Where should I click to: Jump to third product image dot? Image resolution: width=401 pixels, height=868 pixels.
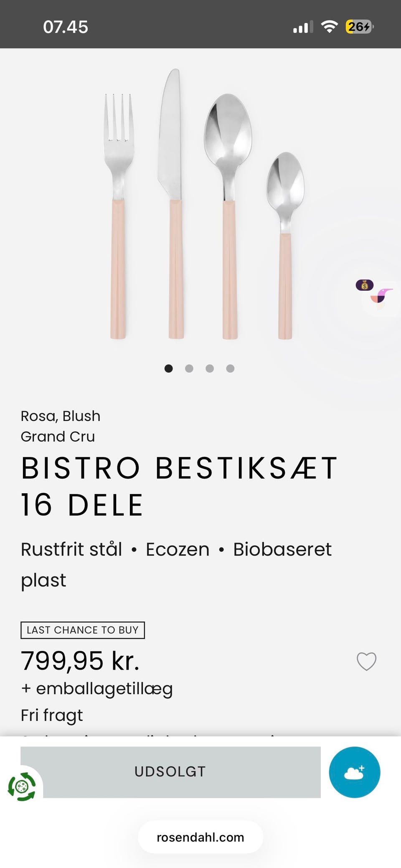(x=210, y=368)
